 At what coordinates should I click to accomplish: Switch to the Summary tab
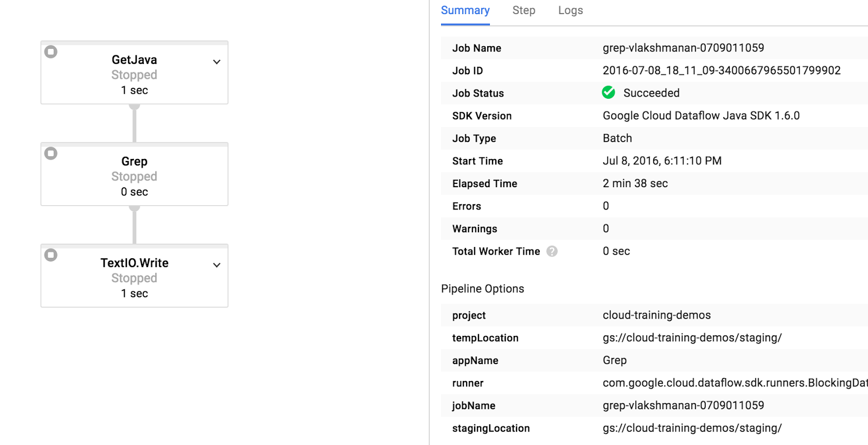(465, 11)
